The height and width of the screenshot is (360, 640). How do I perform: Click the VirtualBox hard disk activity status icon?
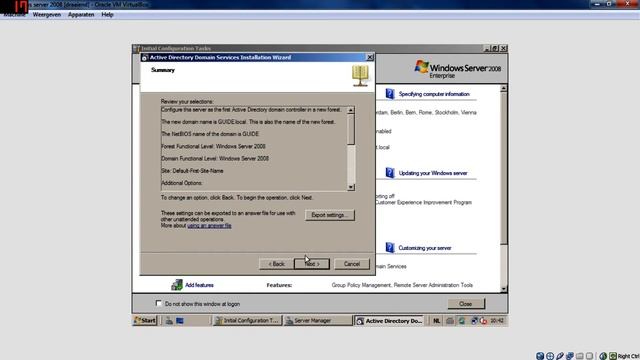point(540,356)
